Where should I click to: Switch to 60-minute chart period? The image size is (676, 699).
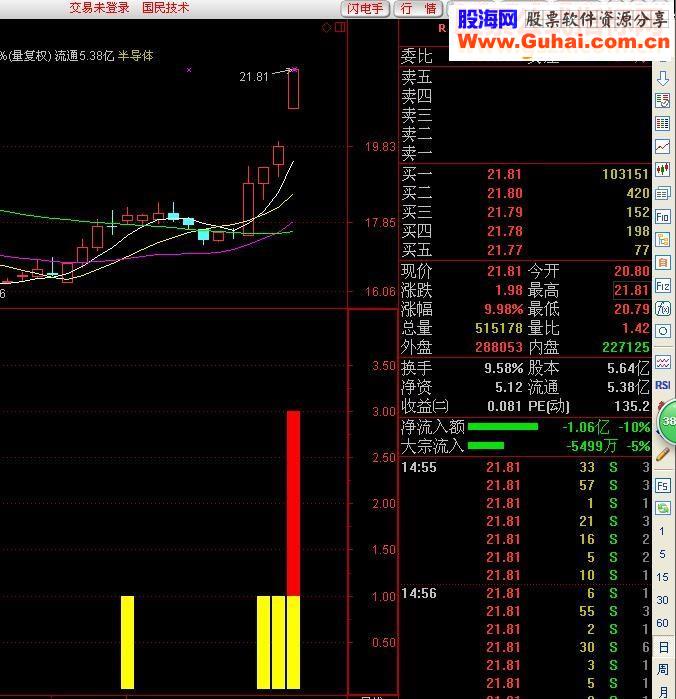point(662,623)
